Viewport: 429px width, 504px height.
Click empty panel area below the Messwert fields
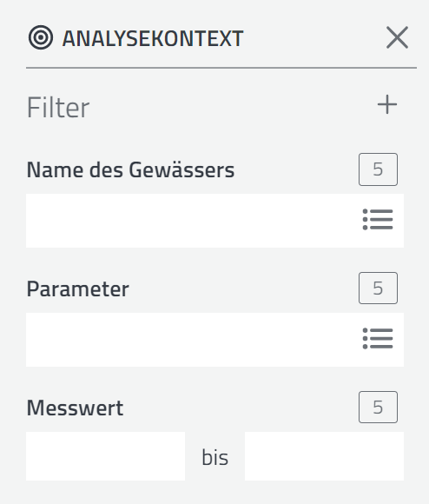[214, 493]
